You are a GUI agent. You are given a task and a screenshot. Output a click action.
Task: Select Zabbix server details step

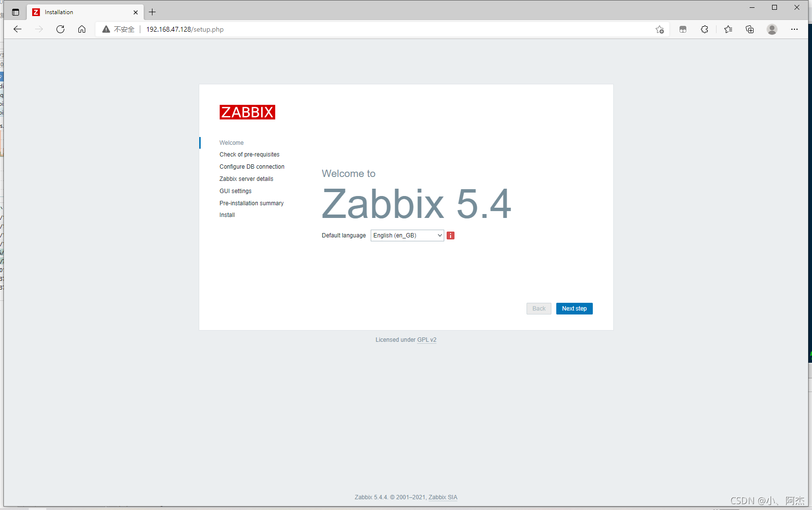(x=246, y=179)
